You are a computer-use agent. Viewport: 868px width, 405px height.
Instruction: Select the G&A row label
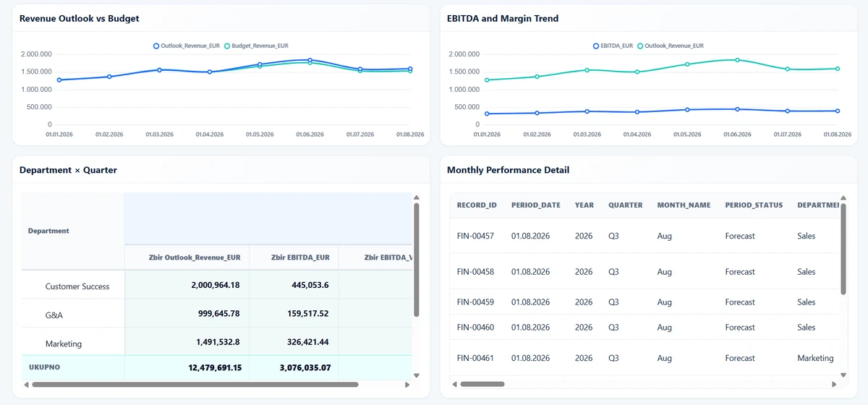pos(54,315)
